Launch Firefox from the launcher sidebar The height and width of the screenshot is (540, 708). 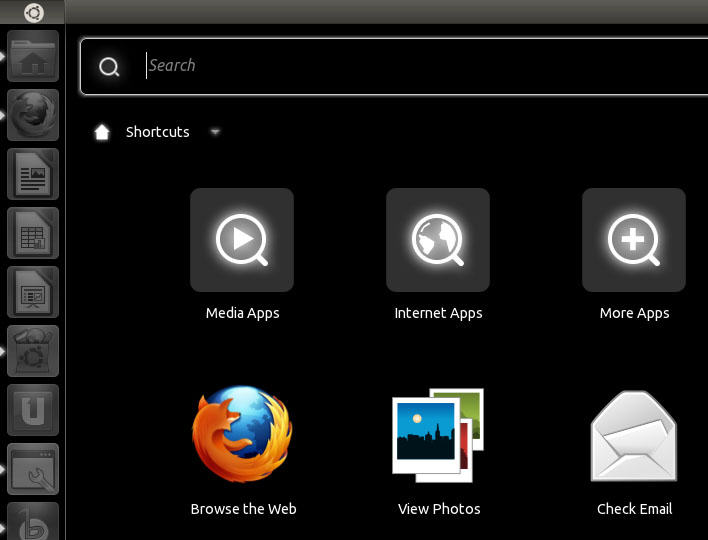coord(33,115)
